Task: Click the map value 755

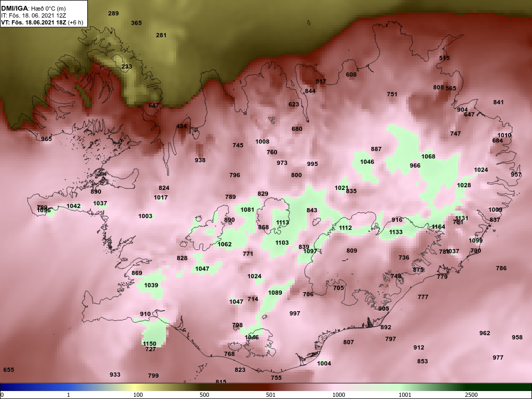Action: [x=277, y=378]
